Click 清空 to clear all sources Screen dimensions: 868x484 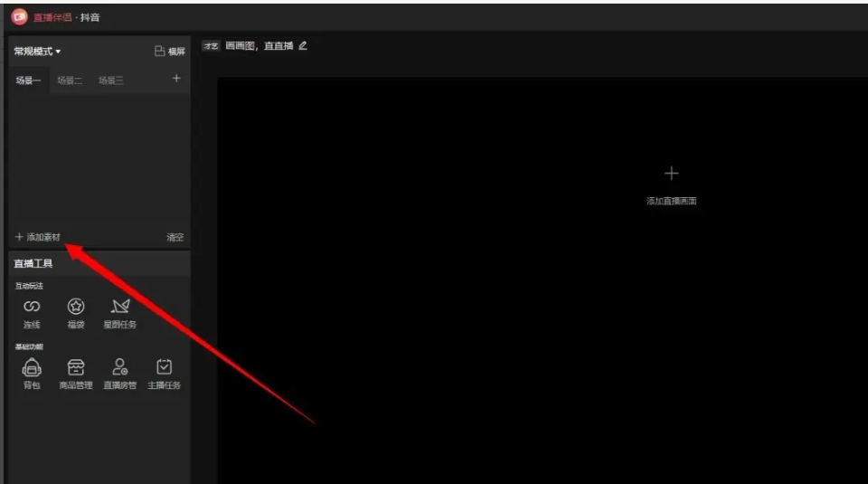pyautogui.click(x=175, y=237)
